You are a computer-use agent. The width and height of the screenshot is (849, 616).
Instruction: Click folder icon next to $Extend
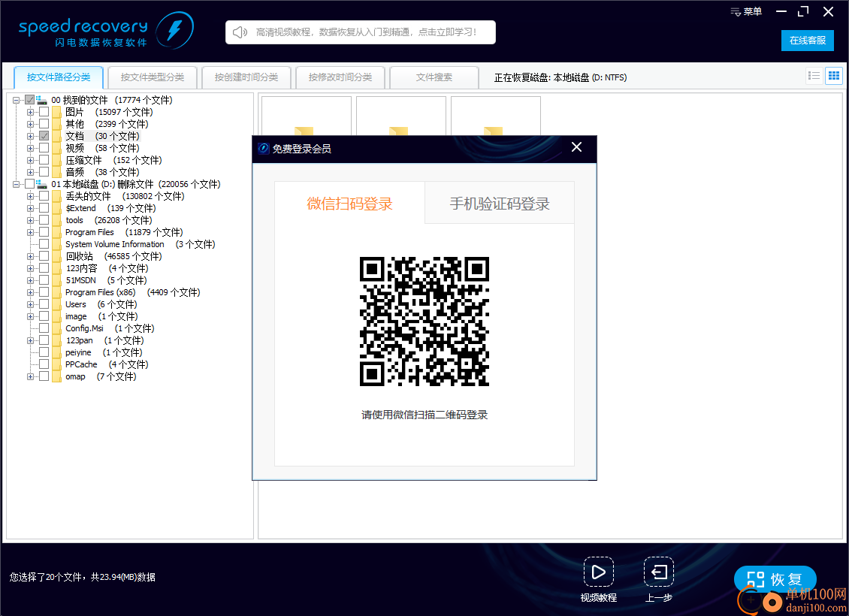pyautogui.click(x=57, y=208)
